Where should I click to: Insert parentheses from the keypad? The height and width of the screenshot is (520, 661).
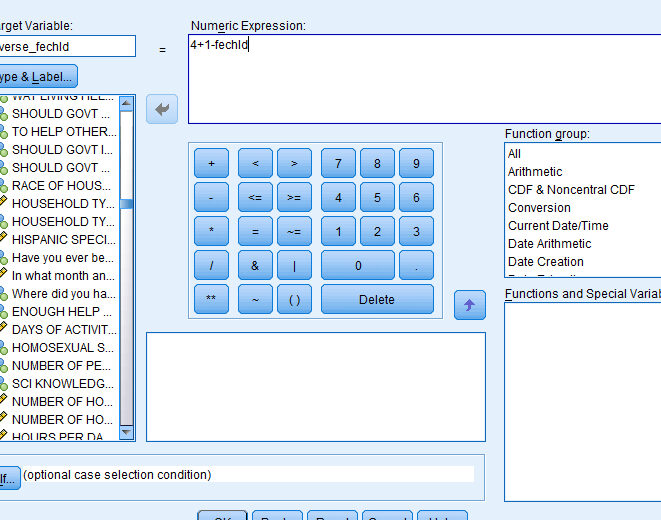click(x=294, y=299)
